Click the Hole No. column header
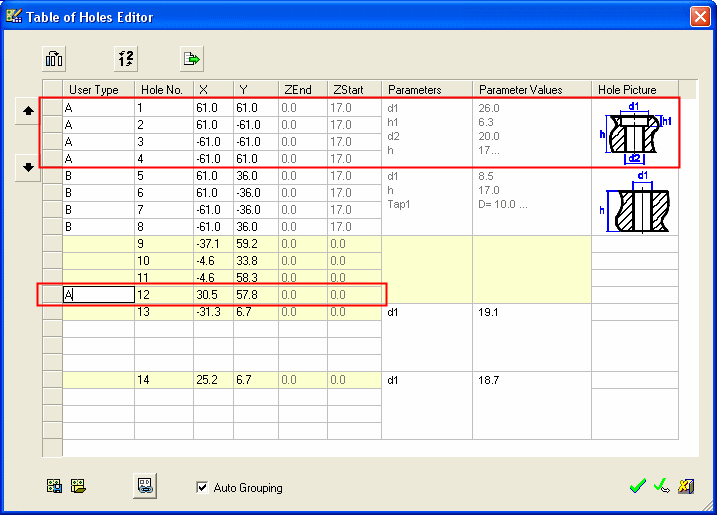The image size is (717, 515). (x=163, y=90)
